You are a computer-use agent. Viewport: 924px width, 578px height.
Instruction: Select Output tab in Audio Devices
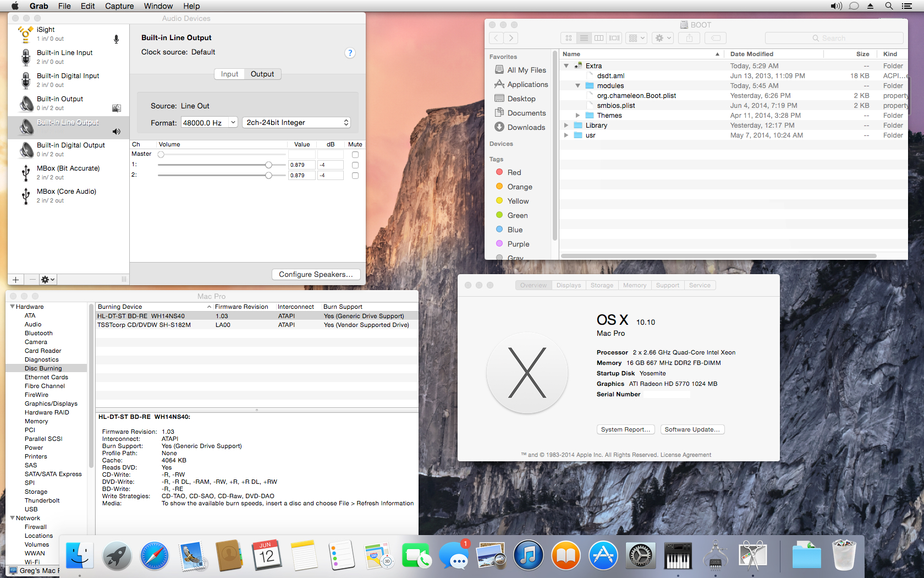[262, 74]
